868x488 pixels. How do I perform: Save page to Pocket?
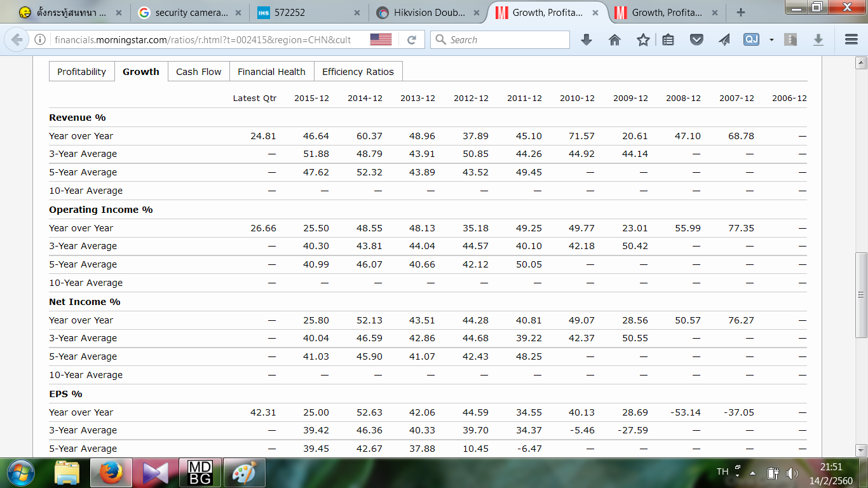[696, 40]
